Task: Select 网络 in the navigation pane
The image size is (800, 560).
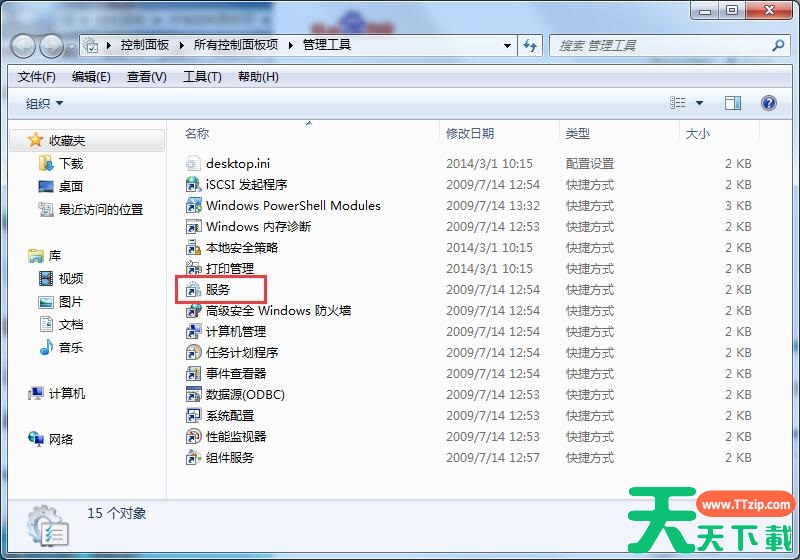Action: (x=61, y=440)
